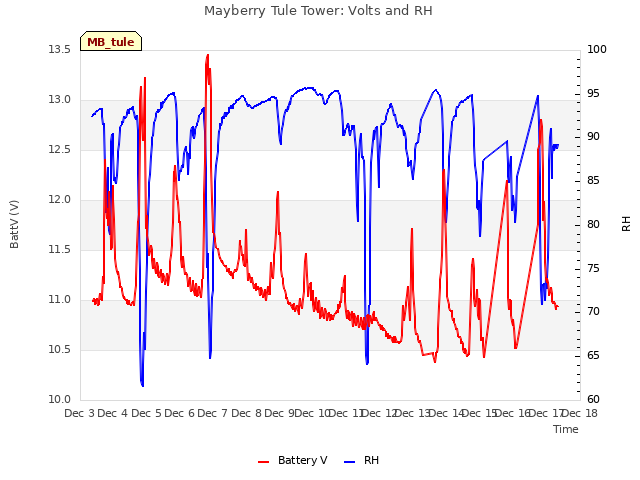This screenshot has height=480, width=640.
Task: Click the RH dip on Dec 11
Action: click(367, 362)
